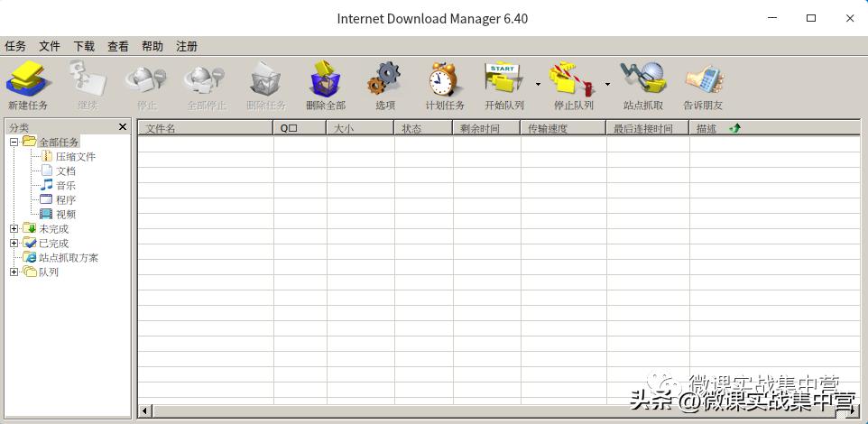The width and height of the screenshot is (868, 424).
Task: Open the 帮助 menu
Action: (152, 47)
